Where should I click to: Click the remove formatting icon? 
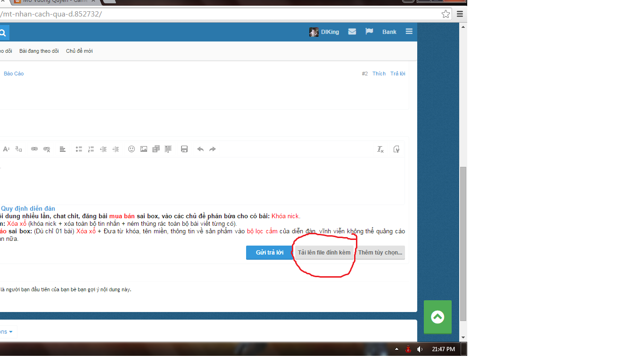pos(380,149)
